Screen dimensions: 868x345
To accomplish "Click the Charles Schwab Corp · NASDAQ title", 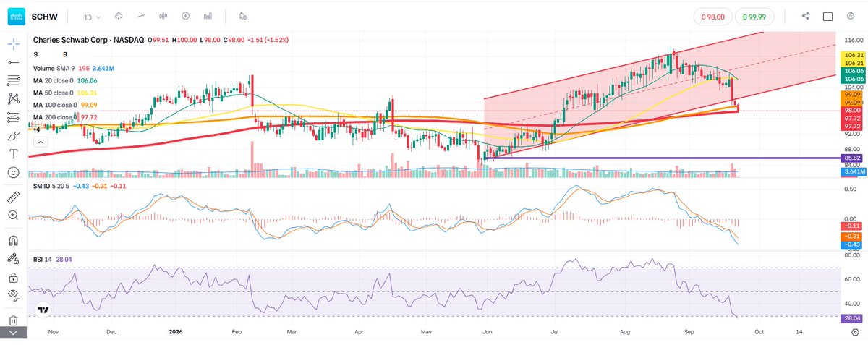I will [x=88, y=41].
